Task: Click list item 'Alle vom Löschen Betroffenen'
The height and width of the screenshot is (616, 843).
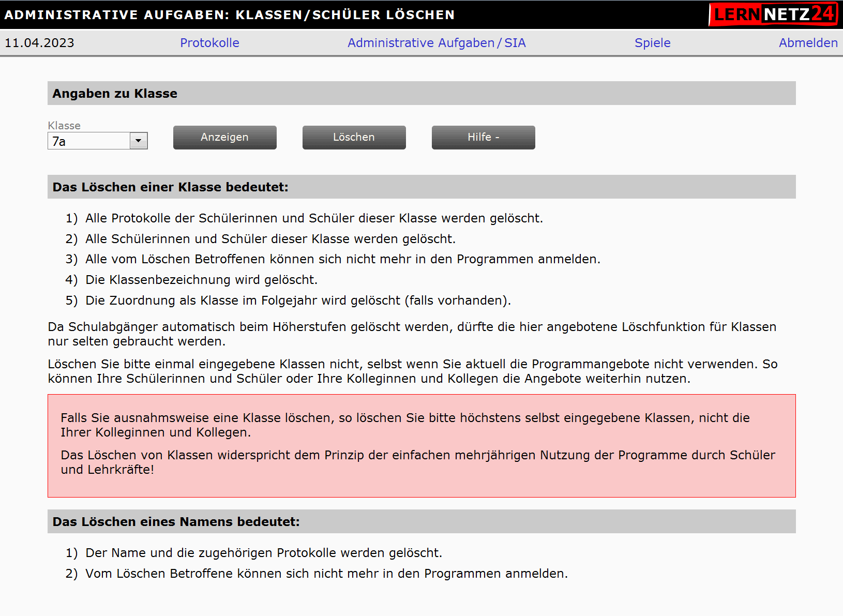Action: coord(342,259)
